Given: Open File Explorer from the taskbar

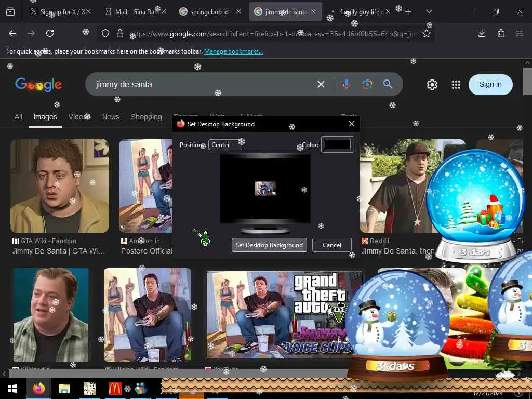Looking at the screenshot, I should point(64,389).
